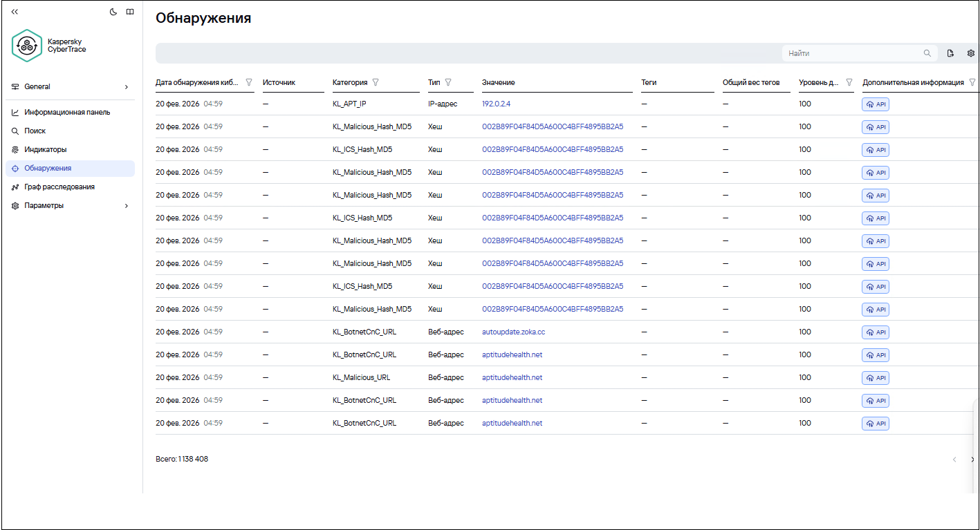Viewport: 980px width, 530px height.
Task: Go to the previous page with the left arrow
Action: tap(954, 460)
